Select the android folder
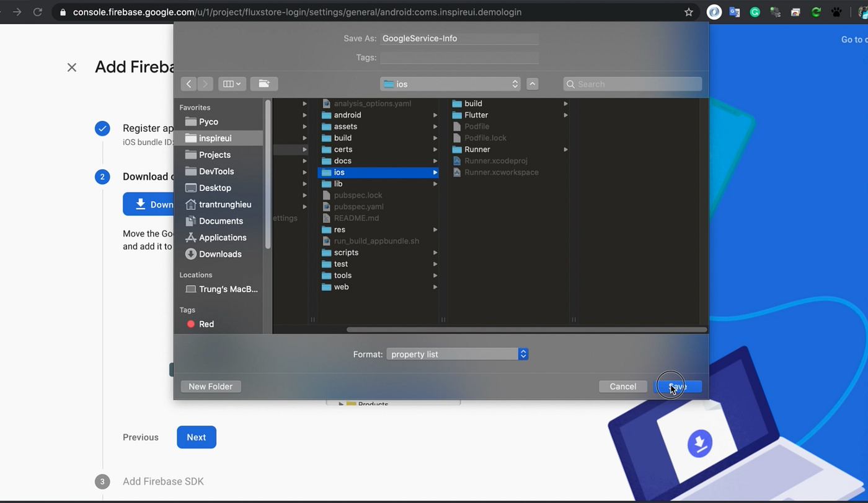Viewport: 868px width, 503px height. pos(378,115)
